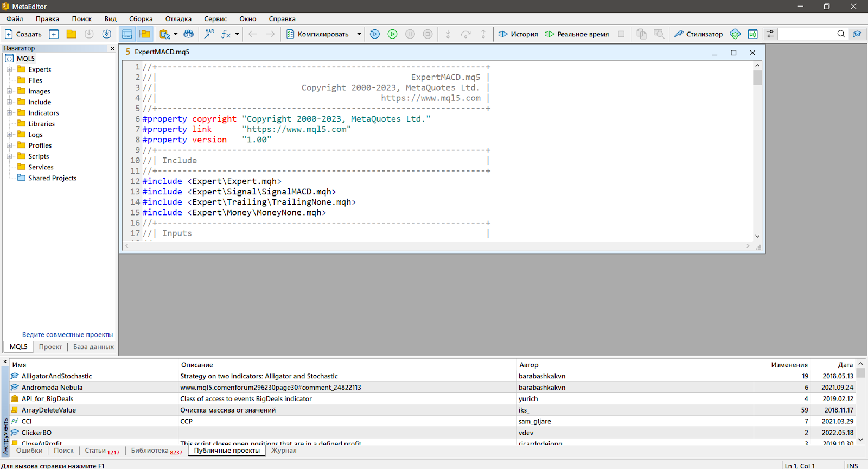The height and width of the screenshot is (469, 868).
Task: Toggle the search options settings button
Action: coord(770,34)
